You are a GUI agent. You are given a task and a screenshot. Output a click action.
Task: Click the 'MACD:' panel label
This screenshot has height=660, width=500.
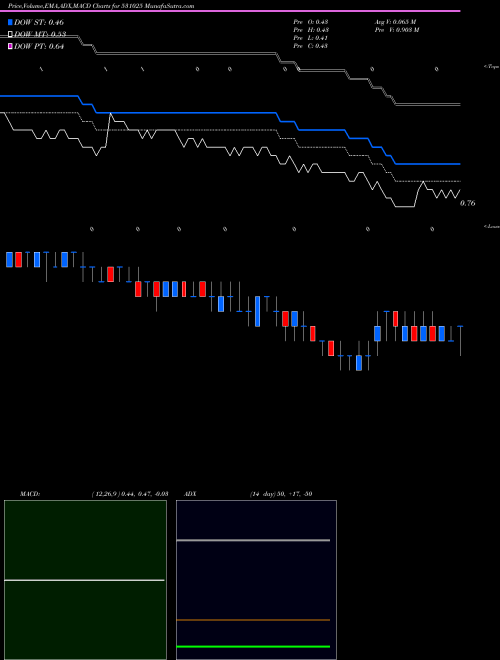pos(30,494)
